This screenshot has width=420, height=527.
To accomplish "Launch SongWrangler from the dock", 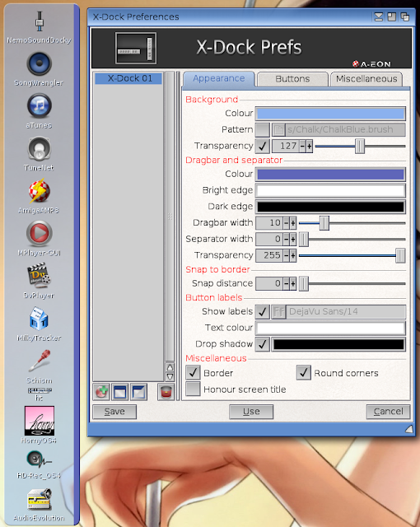I will coord(40,63).
